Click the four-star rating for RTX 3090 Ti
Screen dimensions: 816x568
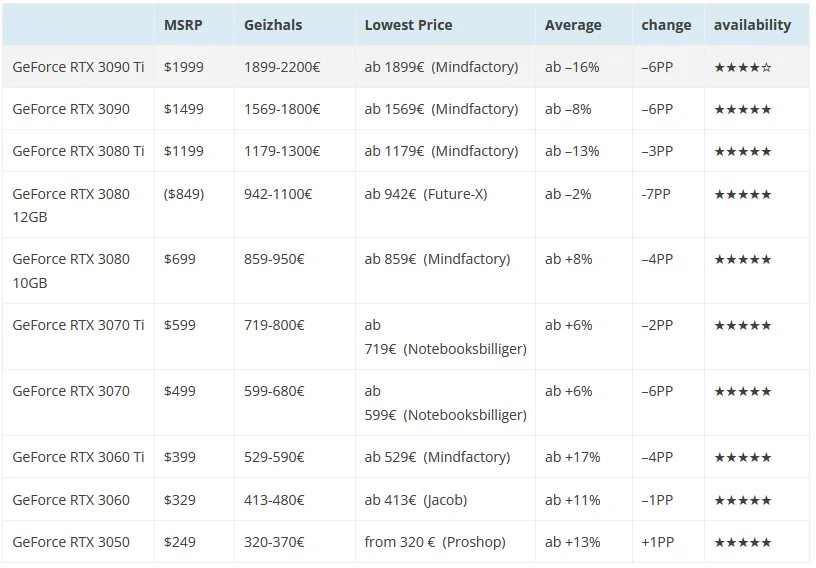(x=743, y=67)
